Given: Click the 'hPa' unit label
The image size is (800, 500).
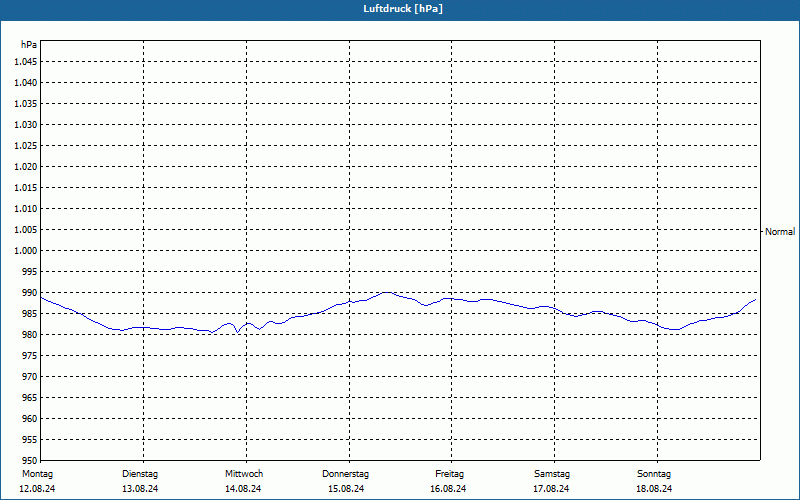Looking at the screenshot, I should pyautogui.click(x=29, y=45).
